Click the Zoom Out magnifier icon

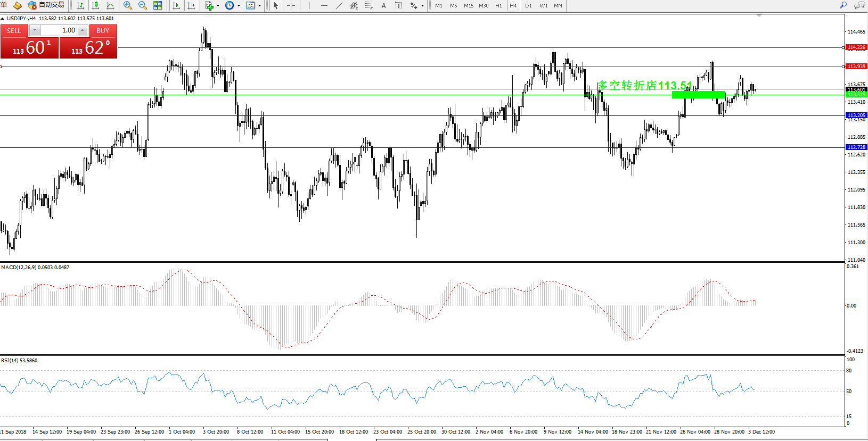click(x=142, y=5)
